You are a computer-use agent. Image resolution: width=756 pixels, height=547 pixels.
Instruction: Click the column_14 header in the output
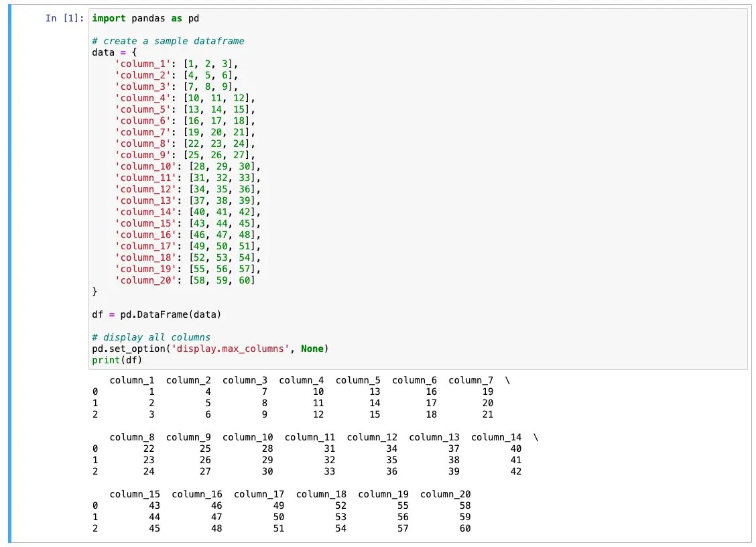coord(497,437)
